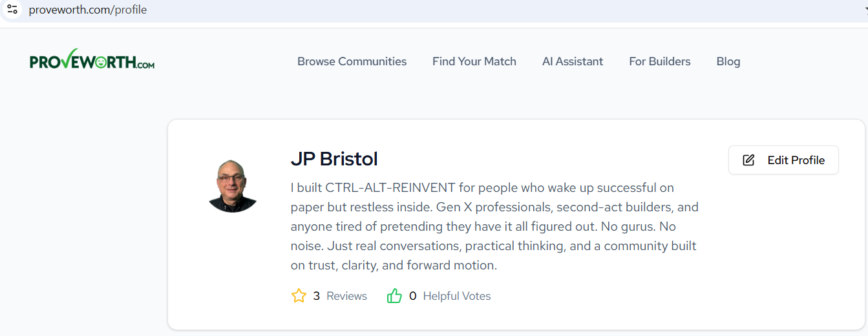
Task: Open the AI Assistant menu item
Action: coord(572,61)
